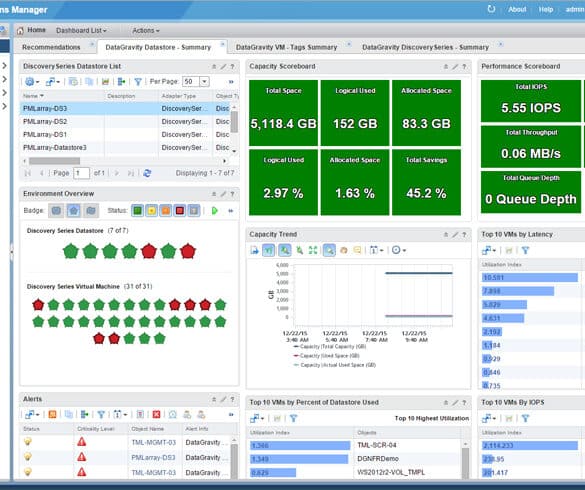Open PMLarray-DS3 link in Alerts table
Viewport: 585px width, 490px height.
tap(153, 458)
